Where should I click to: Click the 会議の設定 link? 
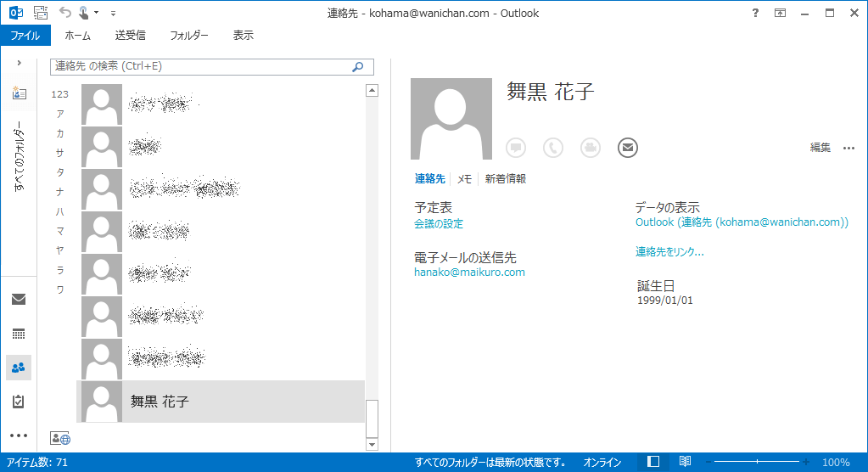pyautogui.click(x=439, y=224)
